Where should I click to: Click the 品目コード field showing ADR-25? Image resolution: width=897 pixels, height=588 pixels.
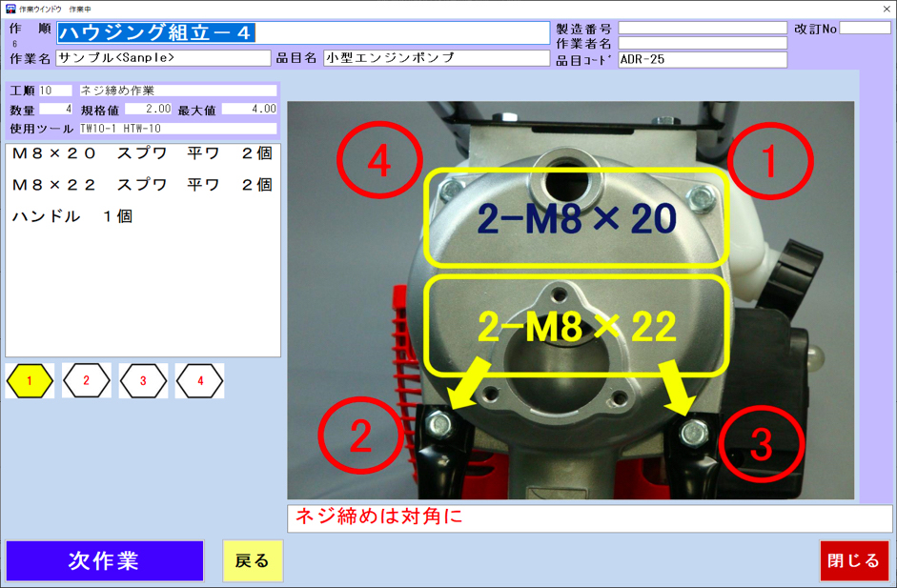(x=703, y=60)
